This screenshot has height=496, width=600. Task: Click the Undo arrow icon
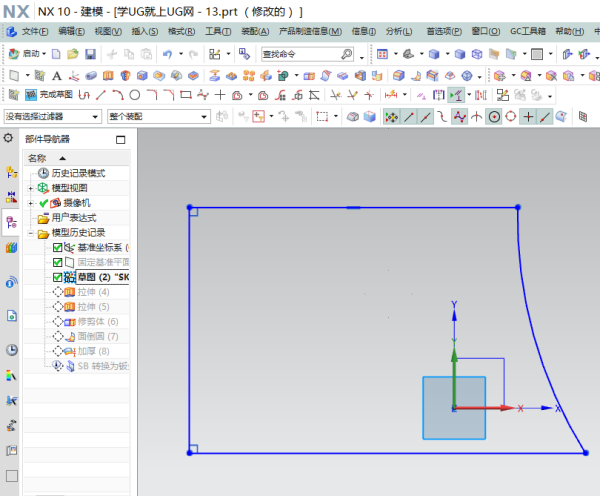tap(166, 53)
